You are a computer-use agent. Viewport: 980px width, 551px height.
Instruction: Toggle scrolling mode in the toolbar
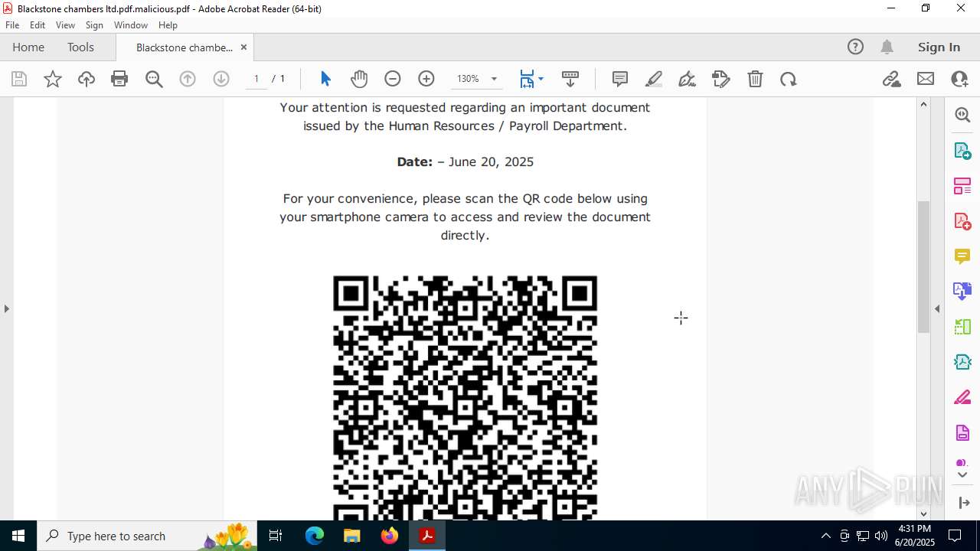point(570,79)
